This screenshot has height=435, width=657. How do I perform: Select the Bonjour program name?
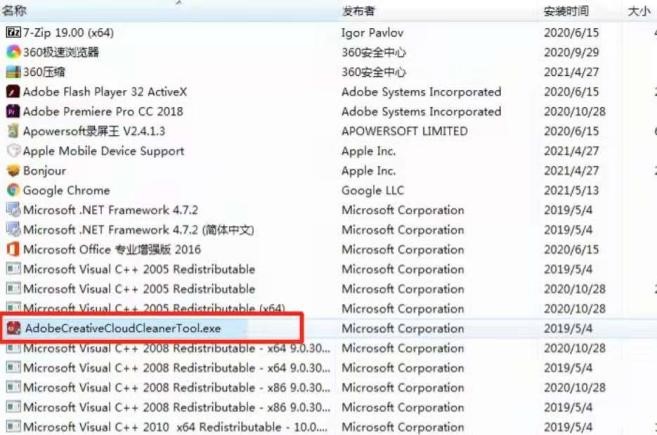44,171
